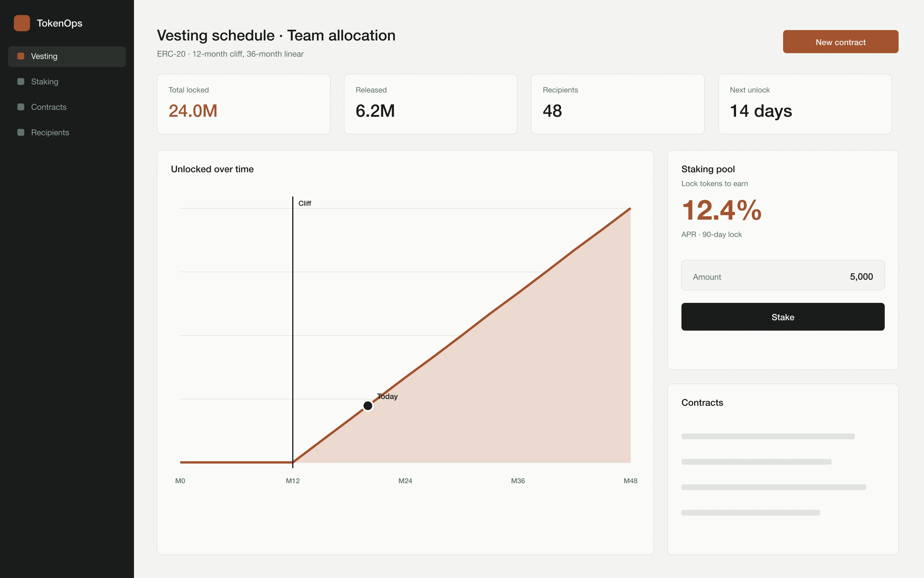924x578 pixels.
Task: Click the 12.4% APR figure
Action: pyautogui.click(x=721, y=210)
